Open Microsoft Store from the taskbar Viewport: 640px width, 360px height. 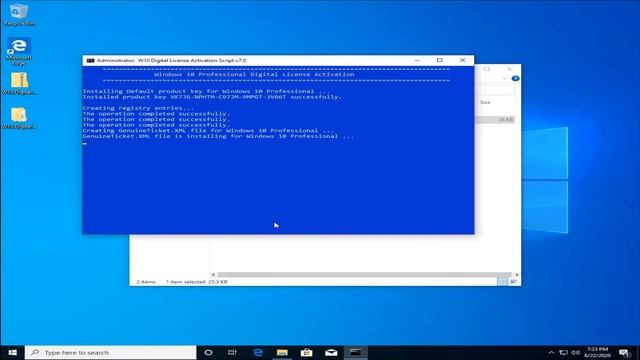click(x=307, y=352)
